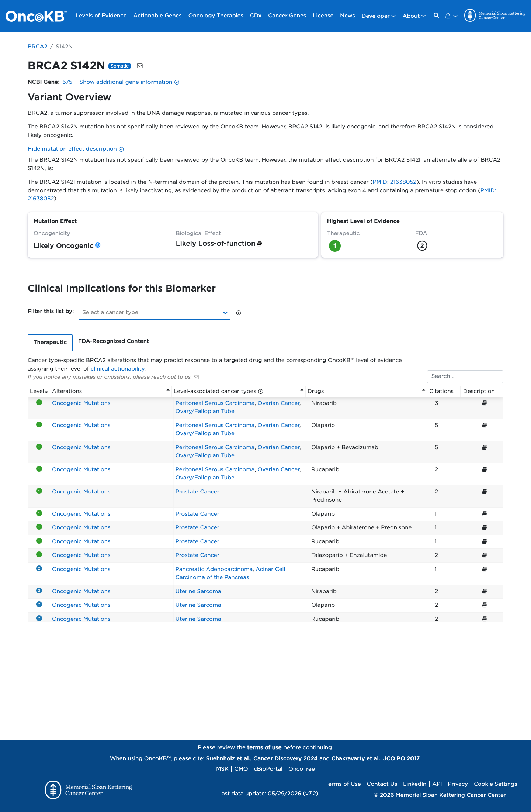531x812 pixels.
Task: Follow the 'clinical actionability' link
Action: tap(117, 369)
